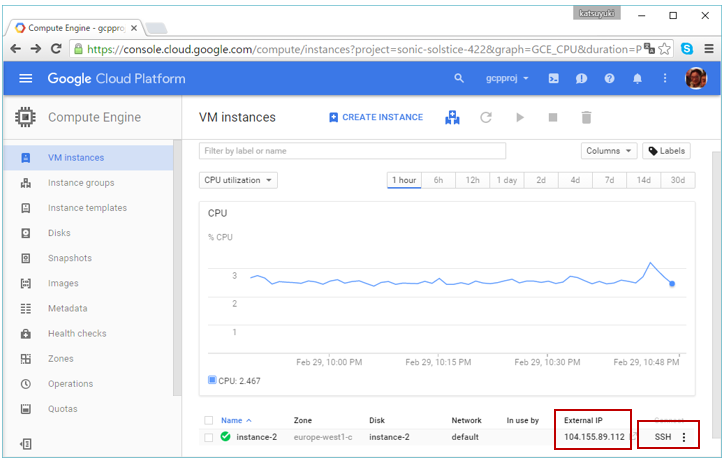The height and width of the screenshot is (459, 723).
Task: Click the Compute Engine chip icon
Action: [25, 117]
